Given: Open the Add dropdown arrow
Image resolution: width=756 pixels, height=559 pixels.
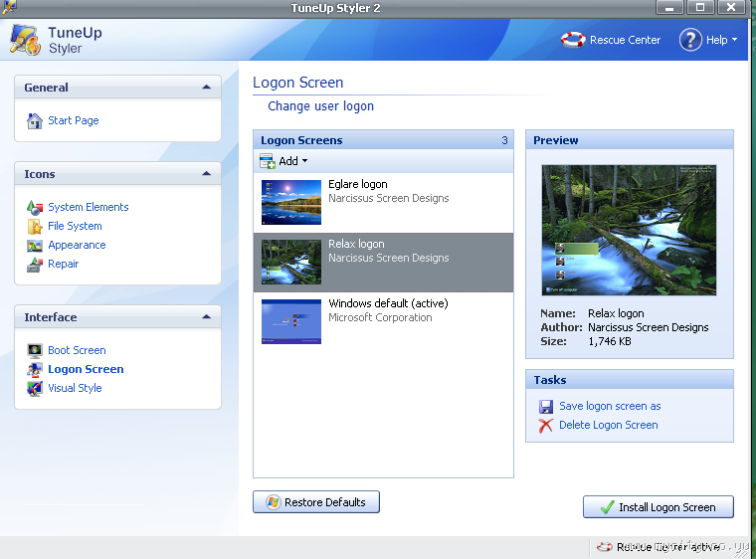Looking at the screenshot, I should coord(304,161).
